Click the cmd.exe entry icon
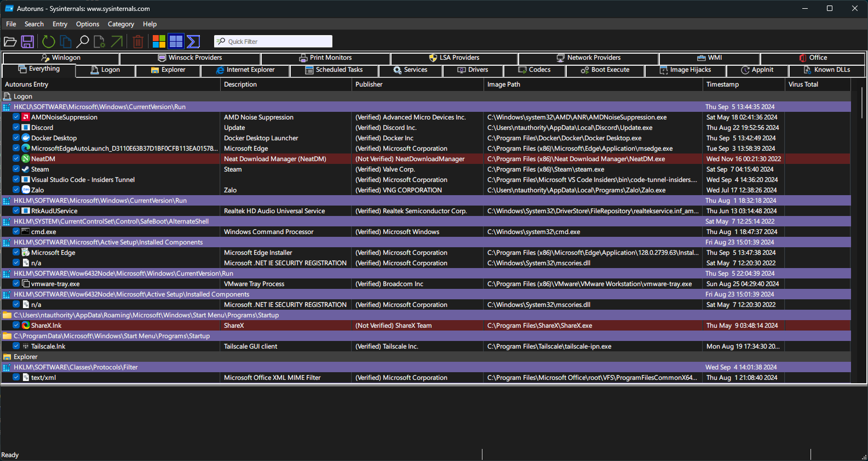Viewport: 868px width, 461px height. point(26,232)
